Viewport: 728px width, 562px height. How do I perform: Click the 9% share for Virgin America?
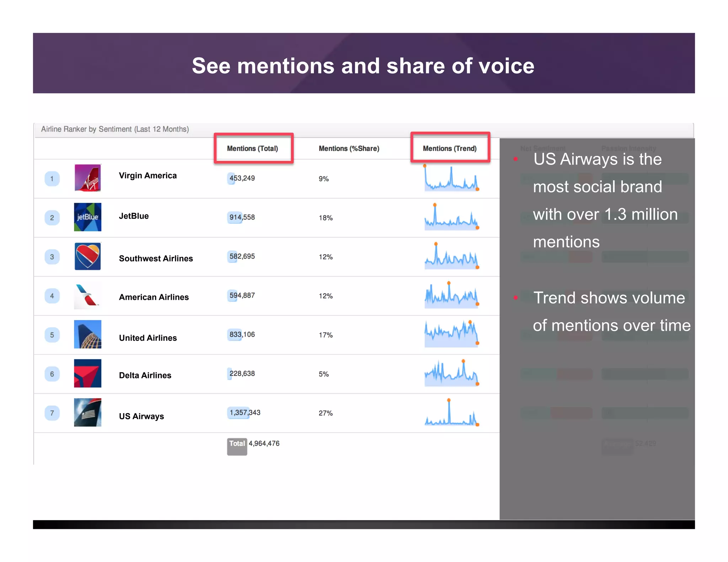pyautogui.click(x=323, y=179)
